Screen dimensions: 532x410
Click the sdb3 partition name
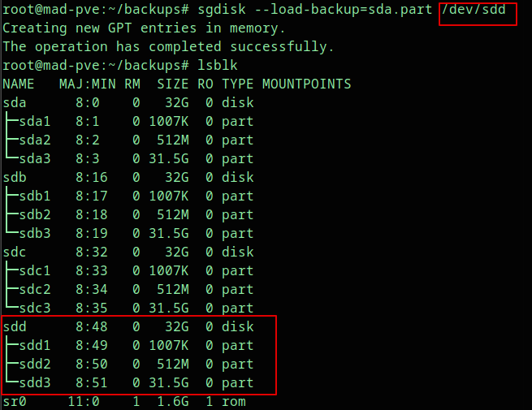click(x=35, y=233)
